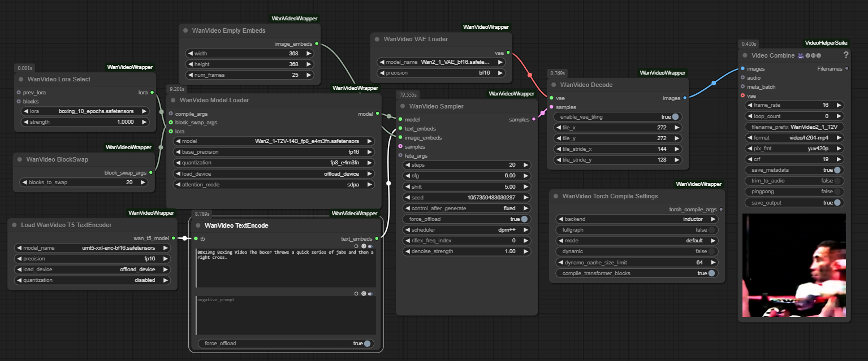Enable the pingpong option in Video Combine
Screen dimensions: 868x361
click(837, 192)
